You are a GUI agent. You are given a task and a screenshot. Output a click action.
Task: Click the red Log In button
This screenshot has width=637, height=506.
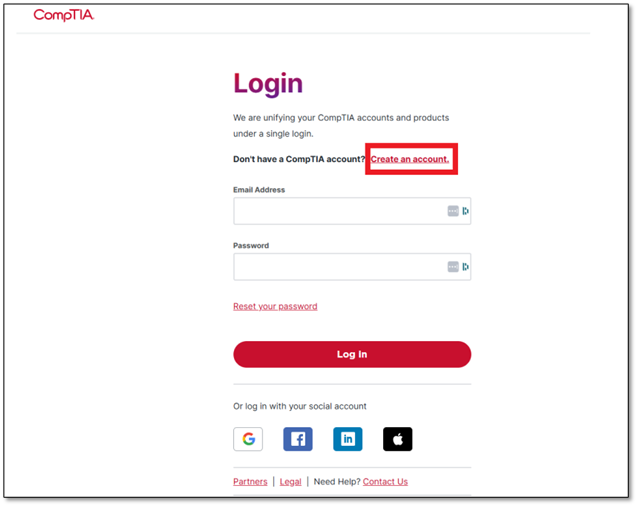(352, 355)
